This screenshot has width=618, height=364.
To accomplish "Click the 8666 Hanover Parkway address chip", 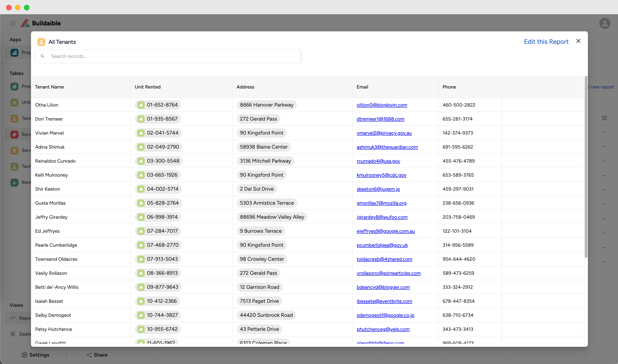I will pyautogui.click(x=266, y=105).
